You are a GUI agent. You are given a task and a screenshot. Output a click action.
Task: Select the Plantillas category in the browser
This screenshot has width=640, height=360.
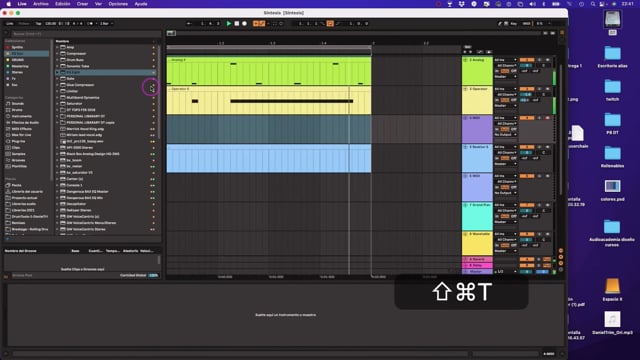[x=19, y=166]
